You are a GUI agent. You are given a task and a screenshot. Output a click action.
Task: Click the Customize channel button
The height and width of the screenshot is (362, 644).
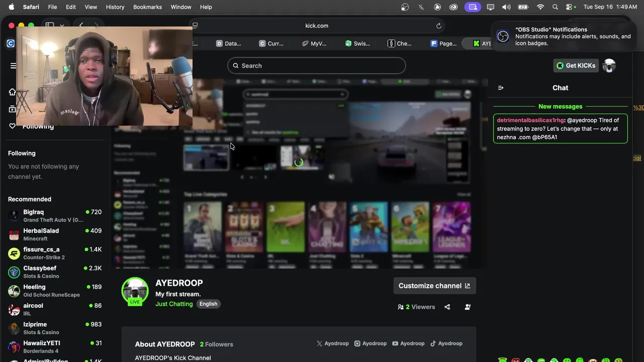435,286
